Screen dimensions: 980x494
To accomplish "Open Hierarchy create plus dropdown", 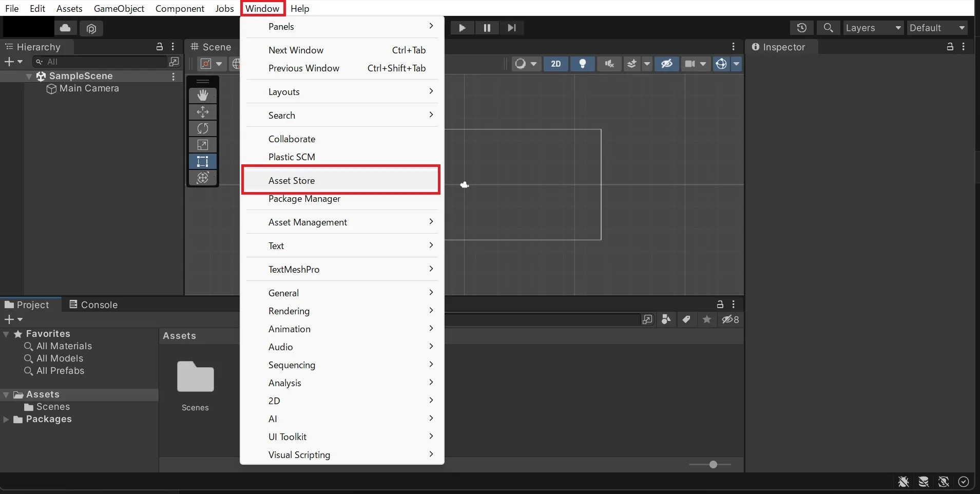I will tap(13, 62).
